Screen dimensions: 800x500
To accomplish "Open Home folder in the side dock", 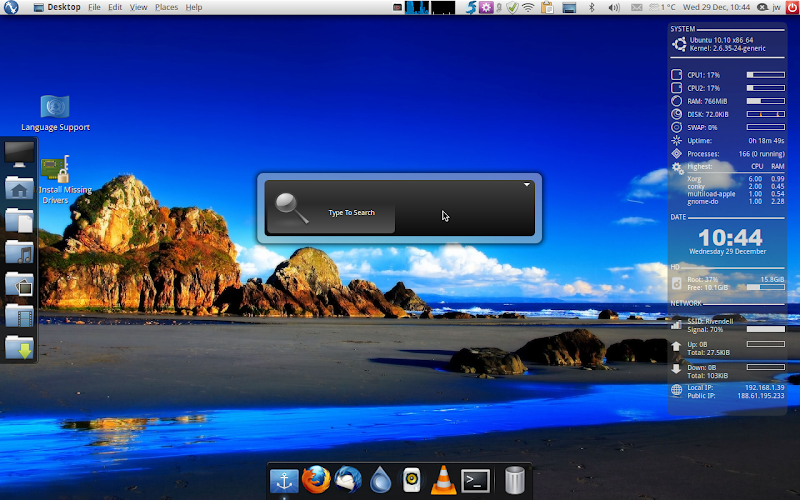I will click(x=19, y=187).
